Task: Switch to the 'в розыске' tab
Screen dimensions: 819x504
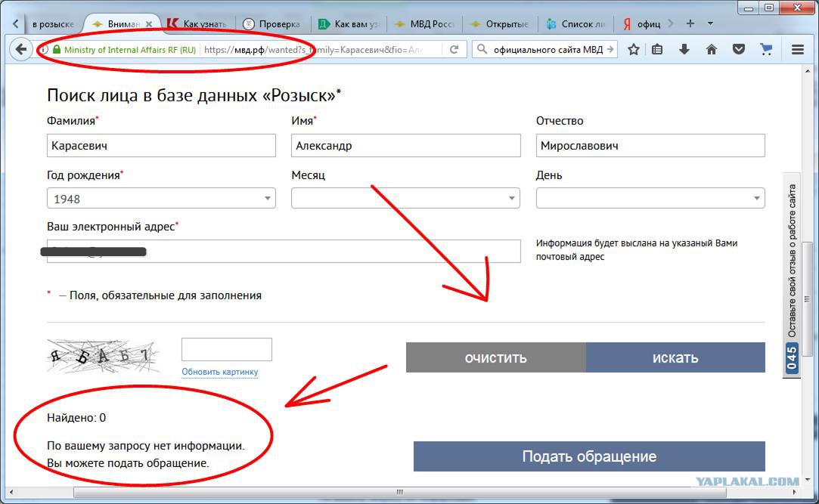Action: point(52,24)
